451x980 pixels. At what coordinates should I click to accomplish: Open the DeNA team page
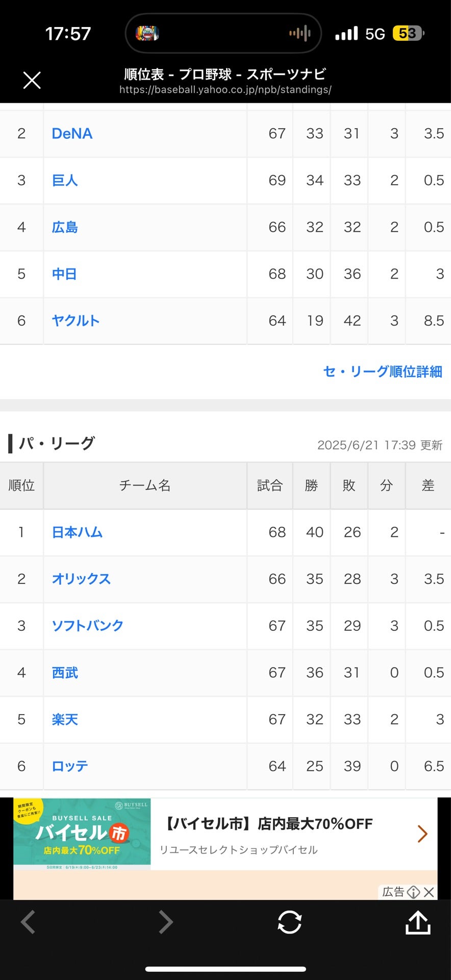pos(72,133)
